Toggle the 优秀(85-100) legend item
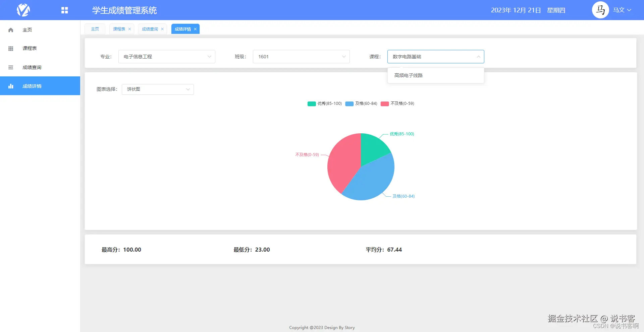The image size is (644, 332). [x=325, y=104]
